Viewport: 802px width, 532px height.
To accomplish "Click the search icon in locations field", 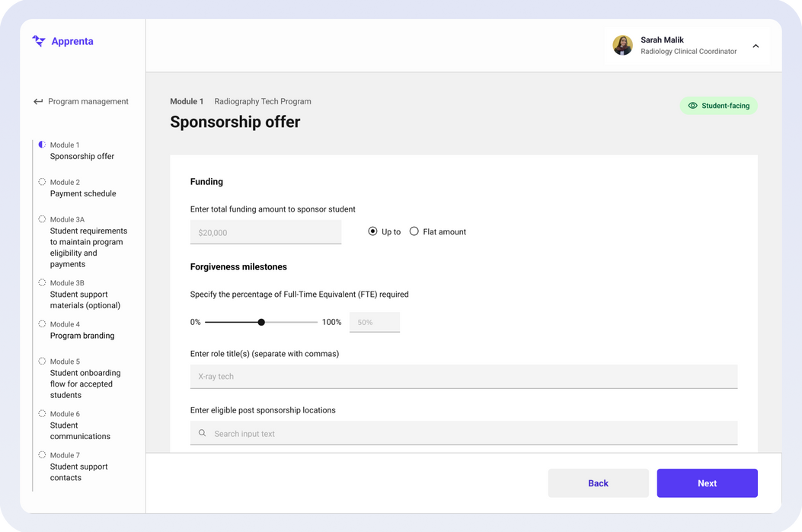I will 202,433.
